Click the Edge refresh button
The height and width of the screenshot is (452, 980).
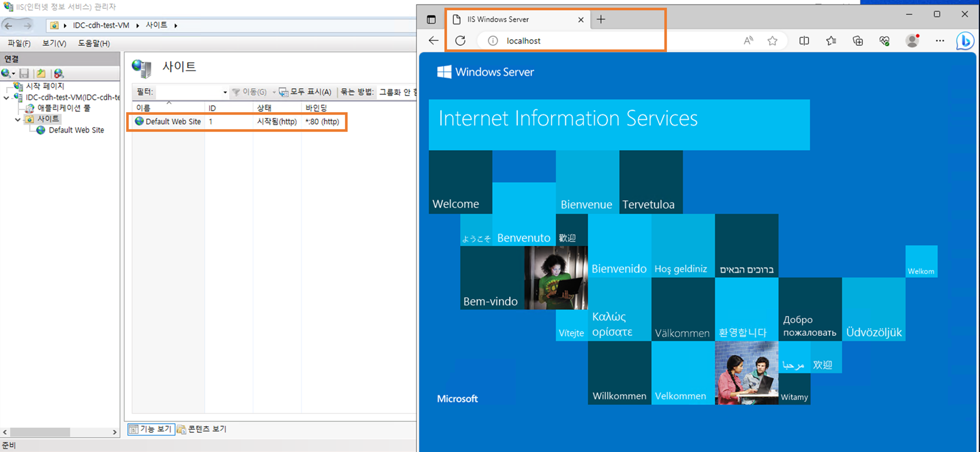[460, 41]
